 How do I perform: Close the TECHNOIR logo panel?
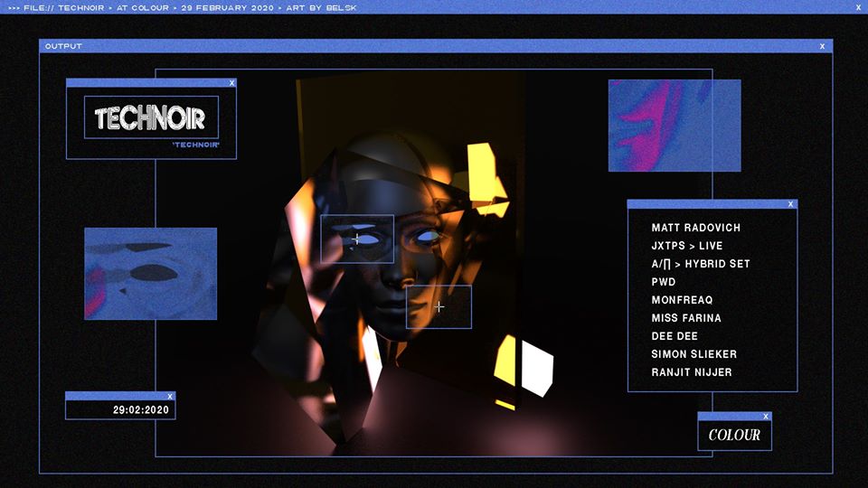(231, 83)
